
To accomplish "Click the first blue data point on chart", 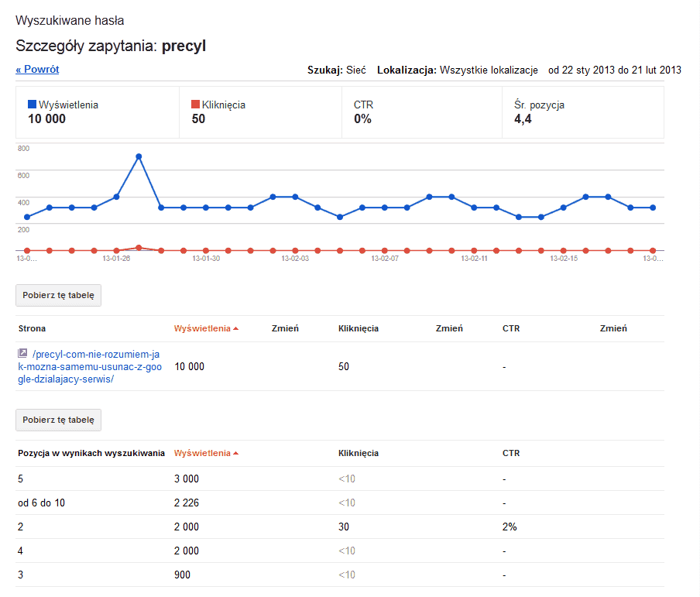I will pos(27,217).
